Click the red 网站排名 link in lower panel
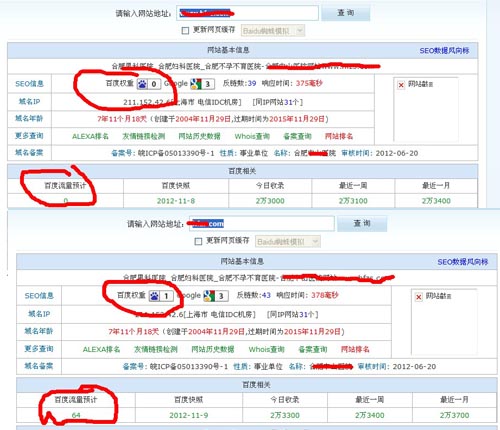Screen dimensions: 500x430 pos(355,349)
